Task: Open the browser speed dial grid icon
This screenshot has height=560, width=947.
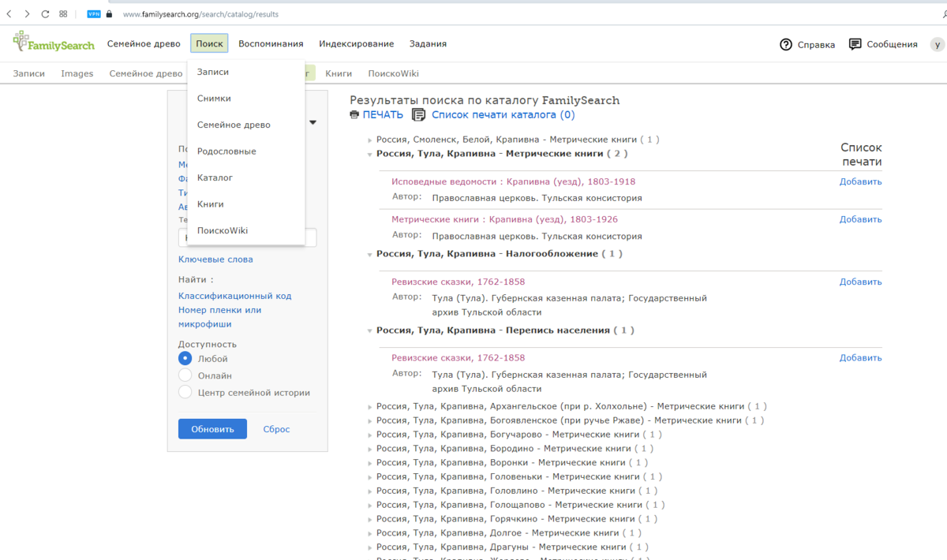Action: 63,14
